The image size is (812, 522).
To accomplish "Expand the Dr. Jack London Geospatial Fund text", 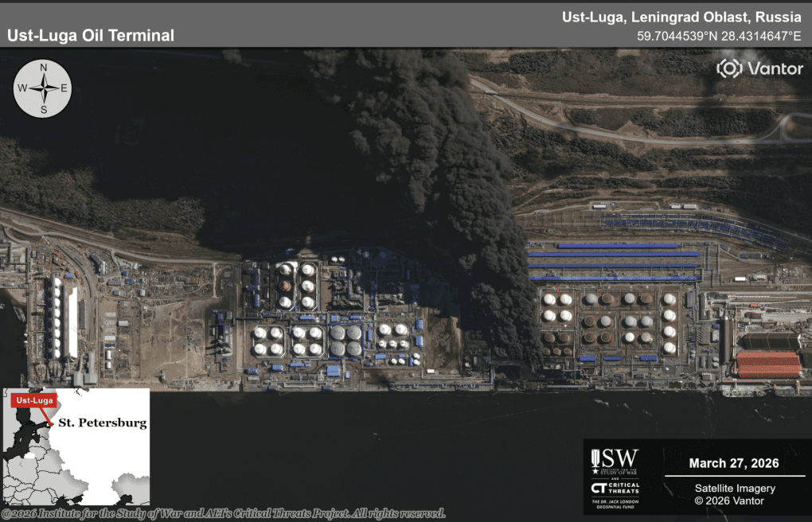I will (x=616, y=503).
